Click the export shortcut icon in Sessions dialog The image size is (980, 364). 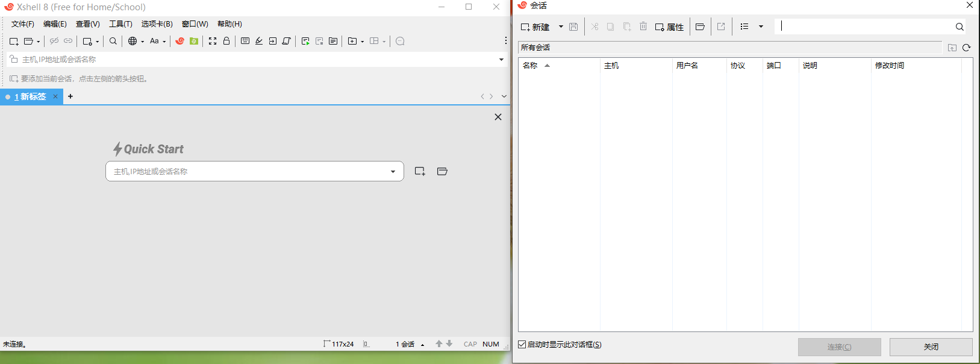click(x=721, y=27)
